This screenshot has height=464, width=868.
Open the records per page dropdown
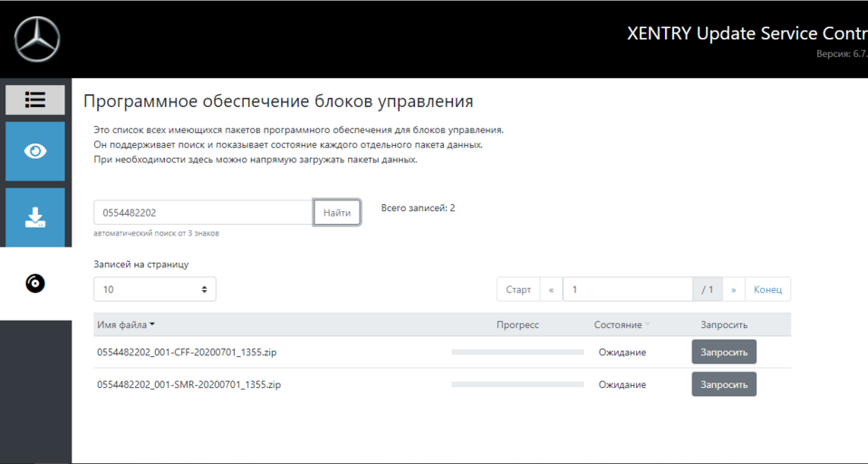[155, 289]
